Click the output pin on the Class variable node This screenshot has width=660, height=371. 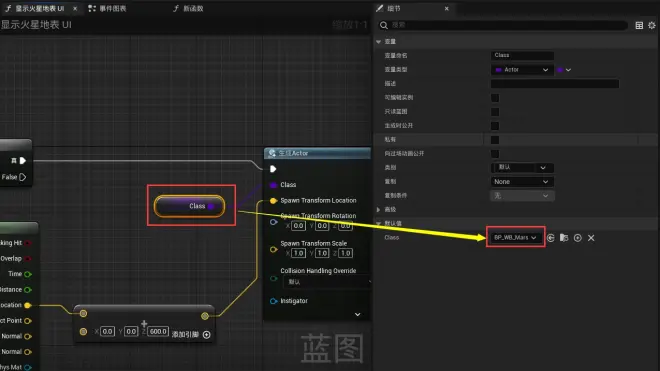pyautogui.click(x=211, y=206)
